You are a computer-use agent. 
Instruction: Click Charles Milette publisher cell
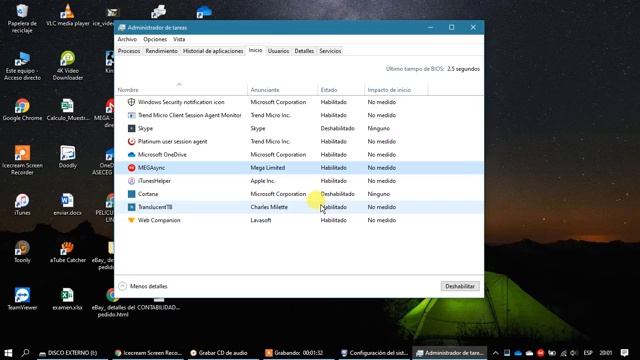269,207
